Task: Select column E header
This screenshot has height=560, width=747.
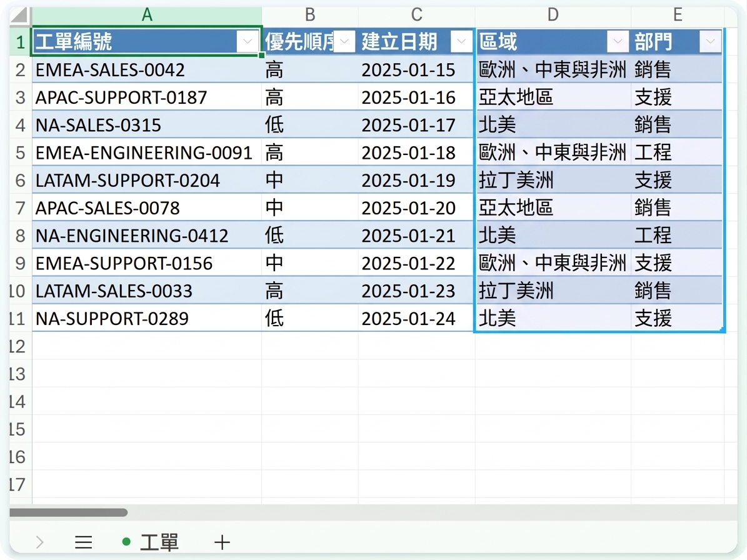Action: [678, 15]
